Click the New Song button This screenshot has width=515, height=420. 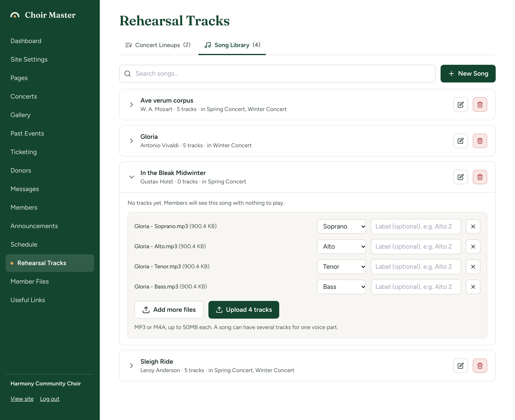(x=468, y=74)
